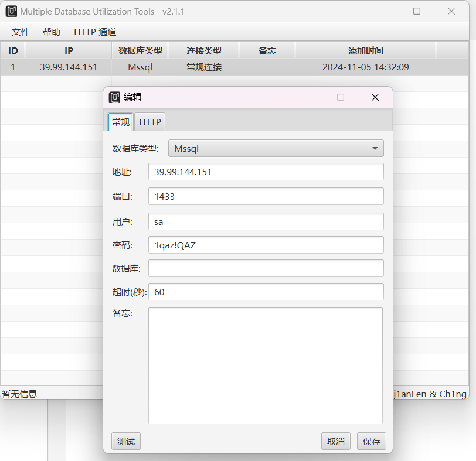
Task: Click the 测试 button
Action: coord(126,441)
